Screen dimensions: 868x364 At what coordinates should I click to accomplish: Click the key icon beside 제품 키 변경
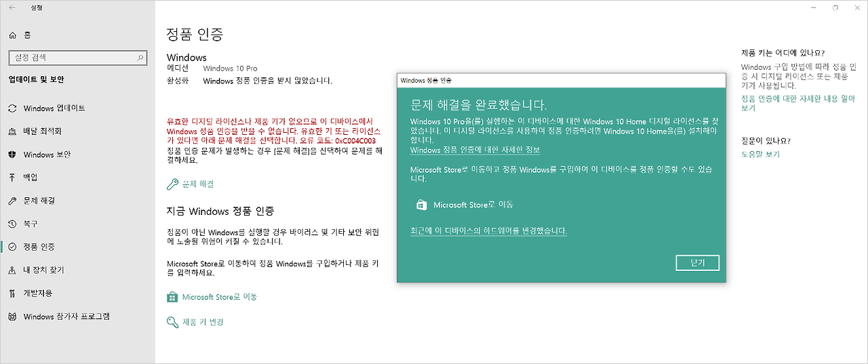(172, 322)
